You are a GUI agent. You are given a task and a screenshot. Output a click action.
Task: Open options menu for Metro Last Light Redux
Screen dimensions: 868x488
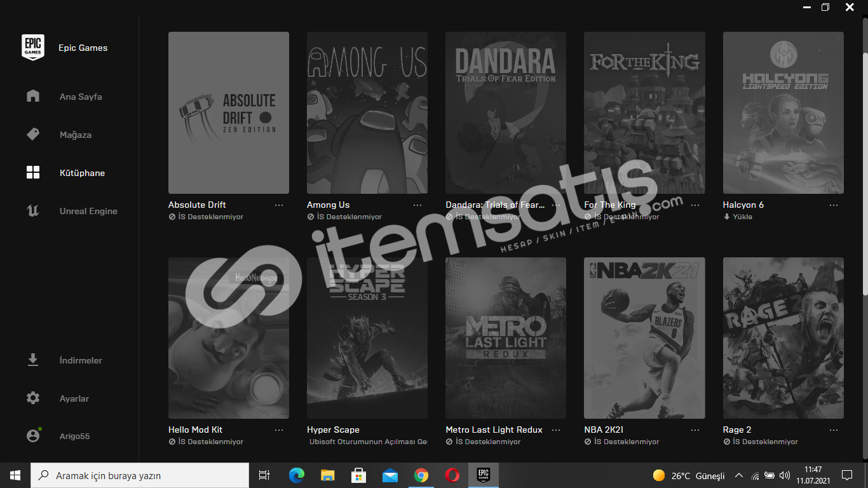tap(556, 430)
